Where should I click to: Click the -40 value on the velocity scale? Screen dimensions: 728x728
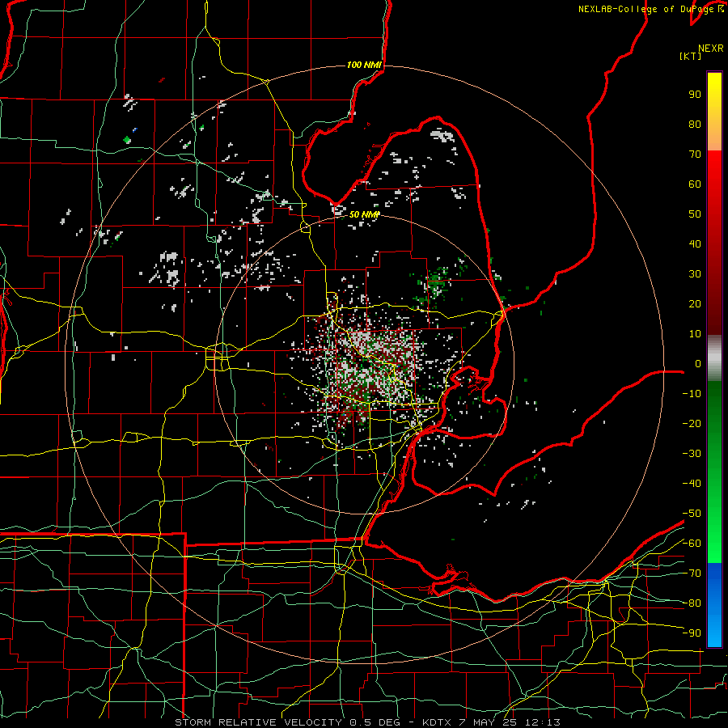692,484
